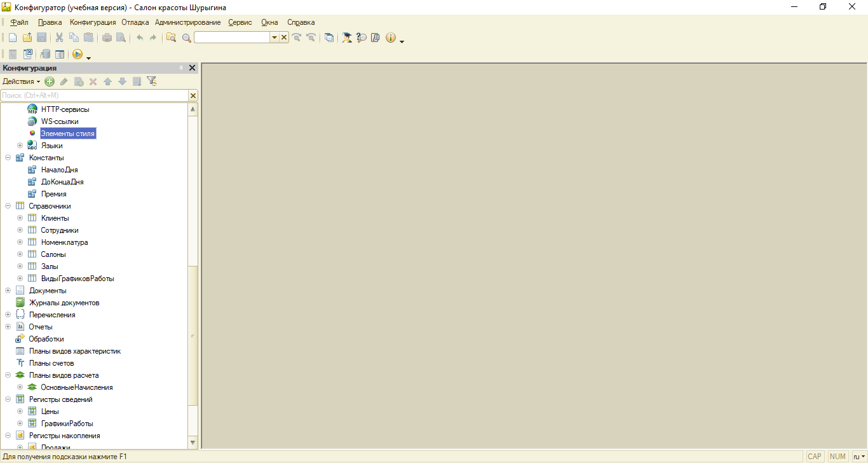Click the Open file folder icon
The width and height of the screenshot is (868, 463).
tap(27, 38)
